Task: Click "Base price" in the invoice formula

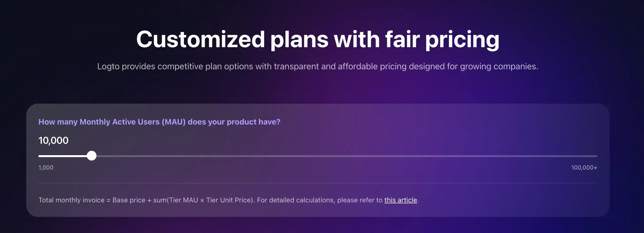Action: click(129, 200)
